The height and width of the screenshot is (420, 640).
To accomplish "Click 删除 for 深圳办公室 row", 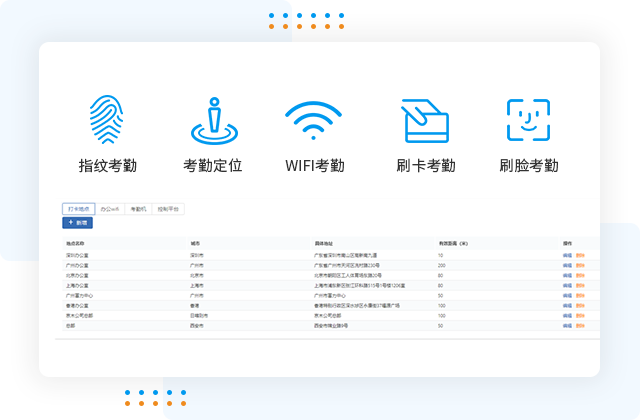I will pyautogui.click(x=580, y=256).
